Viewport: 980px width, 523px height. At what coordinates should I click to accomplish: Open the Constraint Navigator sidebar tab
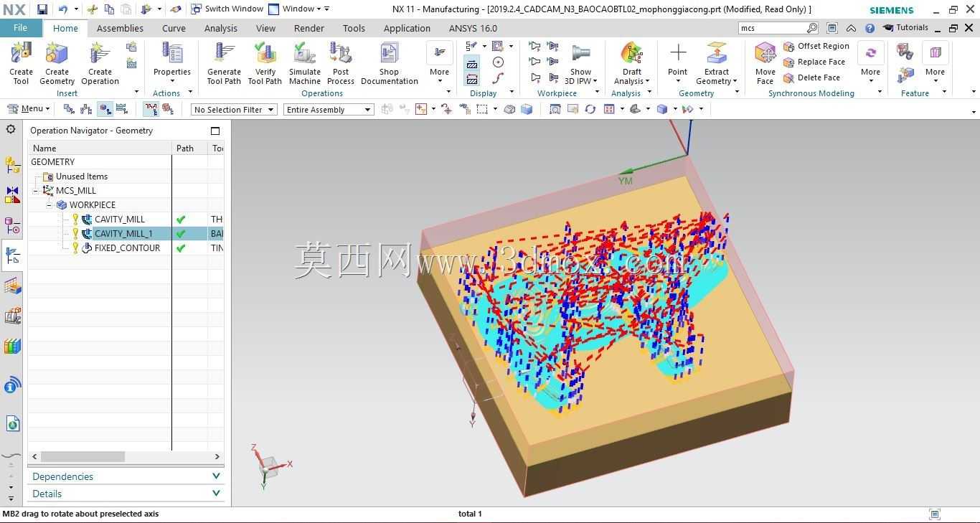(x=12, y=195)
